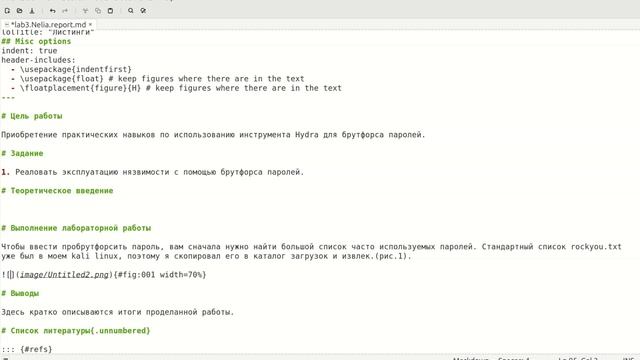Image resolution: width=640 pixels, height=360 pixels.
Task: Click the '# Задание' heading
Action: click(x=22, y=153)
